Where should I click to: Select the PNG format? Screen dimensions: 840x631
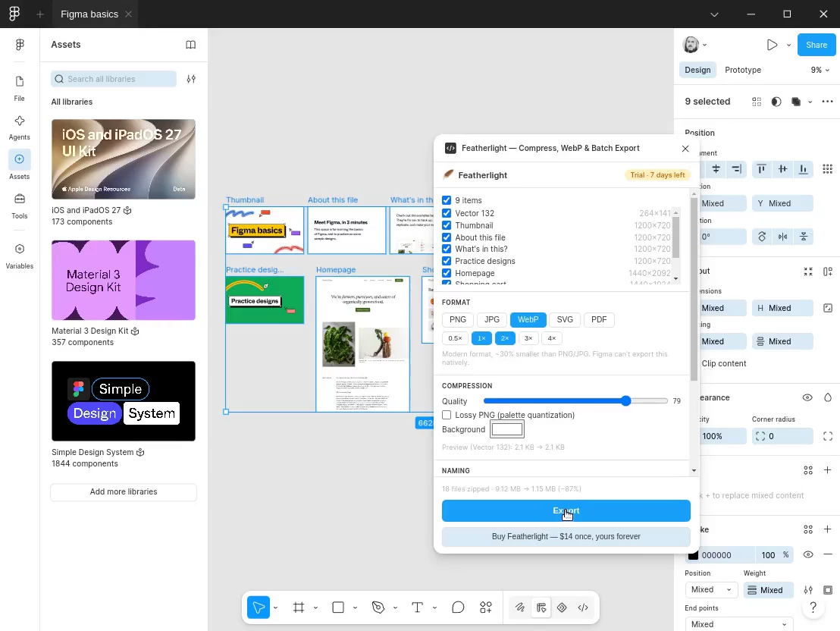pos(457,319)
